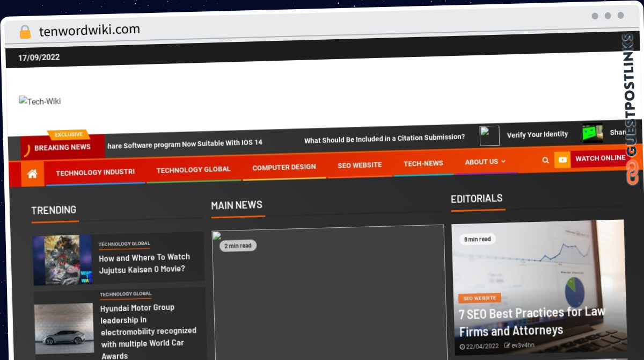Open the Verify Your Identity ticker story
Screen dimensions: 644x360
point(537,134)
